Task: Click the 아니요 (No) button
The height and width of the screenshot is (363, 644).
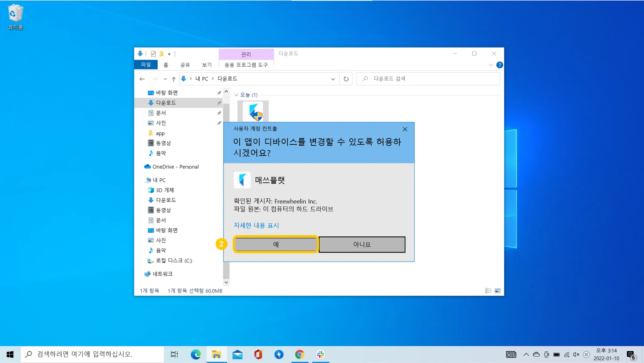Action: pyautogui.click(x=362, y=244)
